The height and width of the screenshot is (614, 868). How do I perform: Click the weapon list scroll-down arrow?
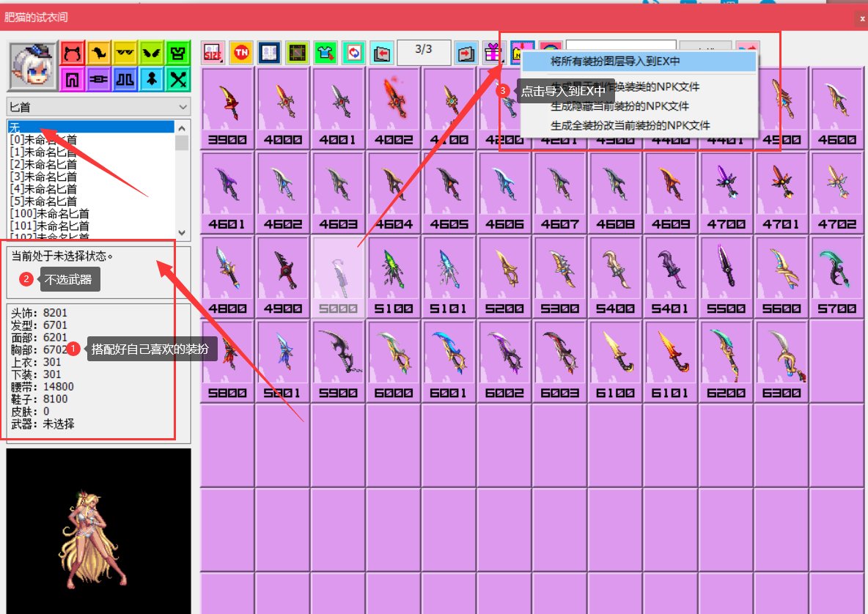182,233
